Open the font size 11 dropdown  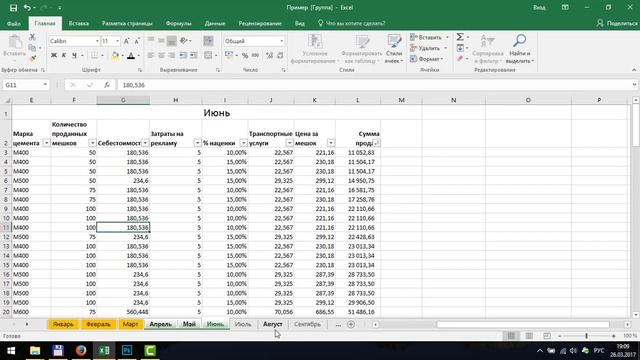click(118, 41)
